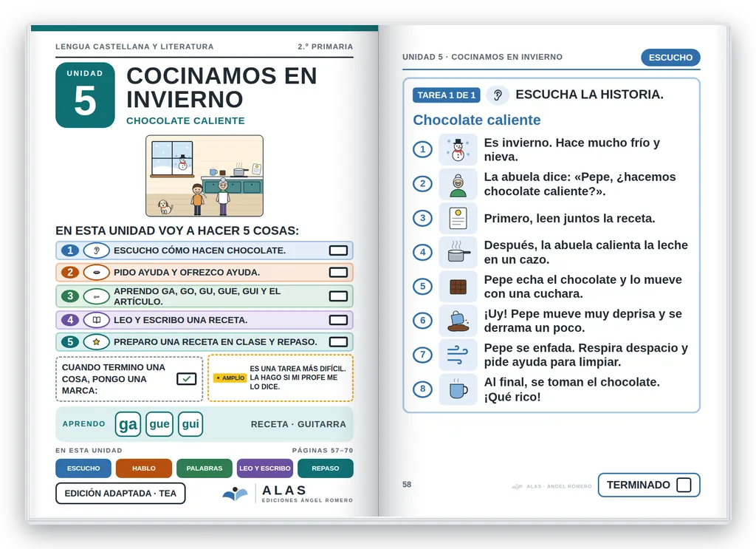Check the box for APRENDO GA, GO, GU row
Image resolution: width=756 pixels, height=549 pixels.
338,296
